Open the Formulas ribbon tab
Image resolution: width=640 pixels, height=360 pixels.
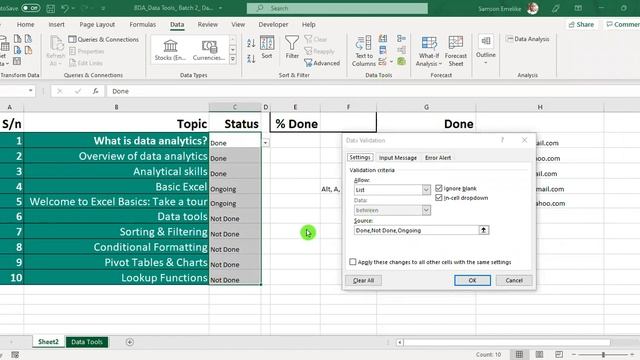tap(142, 24)
